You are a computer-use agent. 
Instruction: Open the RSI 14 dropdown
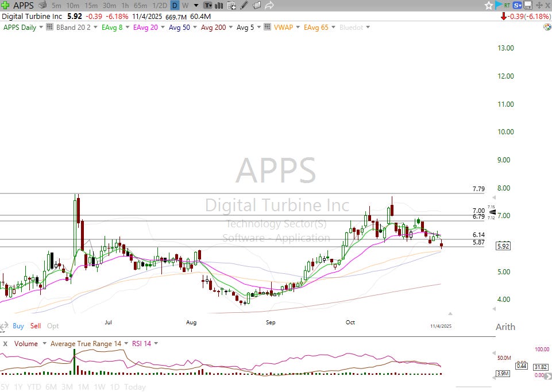point(156,343)
